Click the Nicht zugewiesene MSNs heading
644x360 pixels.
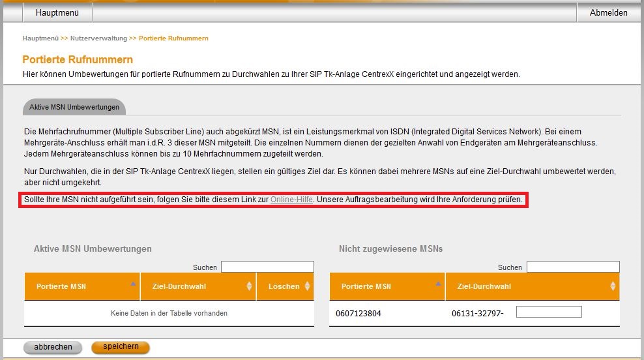coord(390,248)
